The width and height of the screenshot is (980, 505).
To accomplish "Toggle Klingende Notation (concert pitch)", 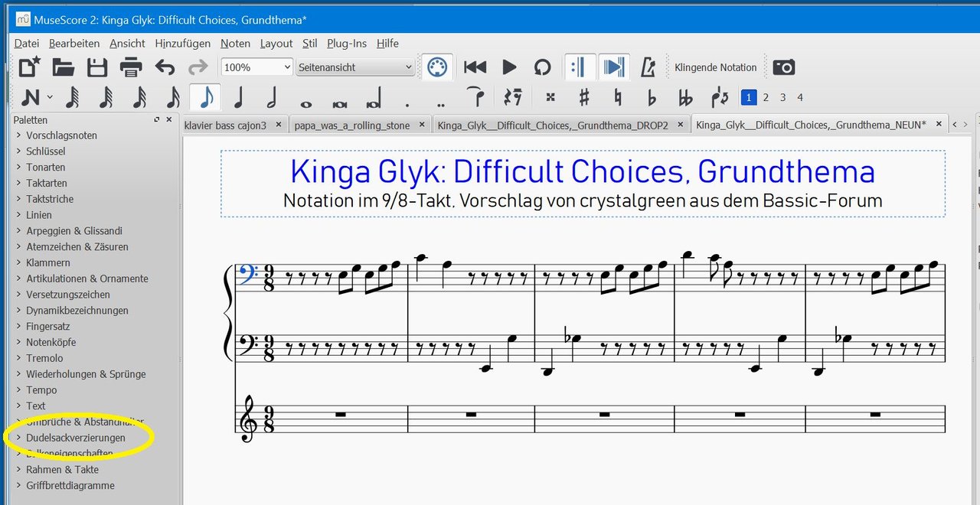I will coord(716,67).
